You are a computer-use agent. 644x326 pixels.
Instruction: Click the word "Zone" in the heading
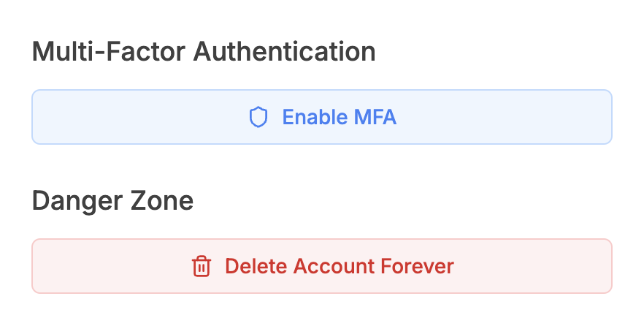pos(162,201)
